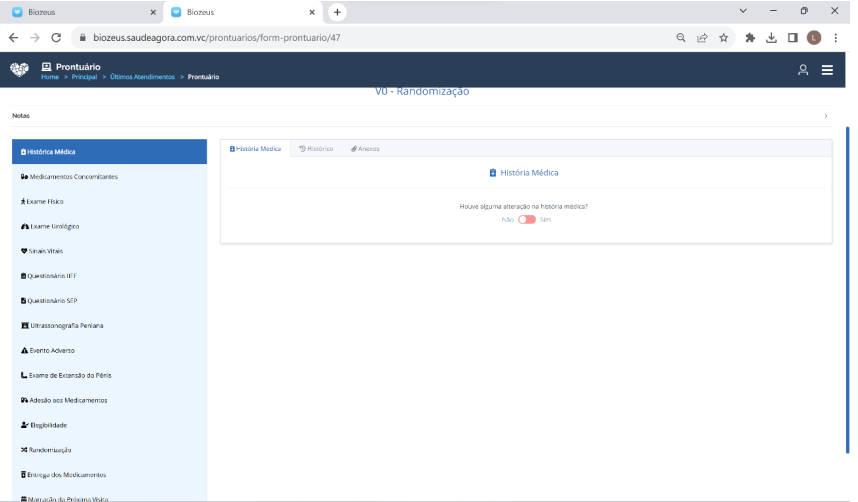Open Medicamentos Concomitantes section

(70, 177)
